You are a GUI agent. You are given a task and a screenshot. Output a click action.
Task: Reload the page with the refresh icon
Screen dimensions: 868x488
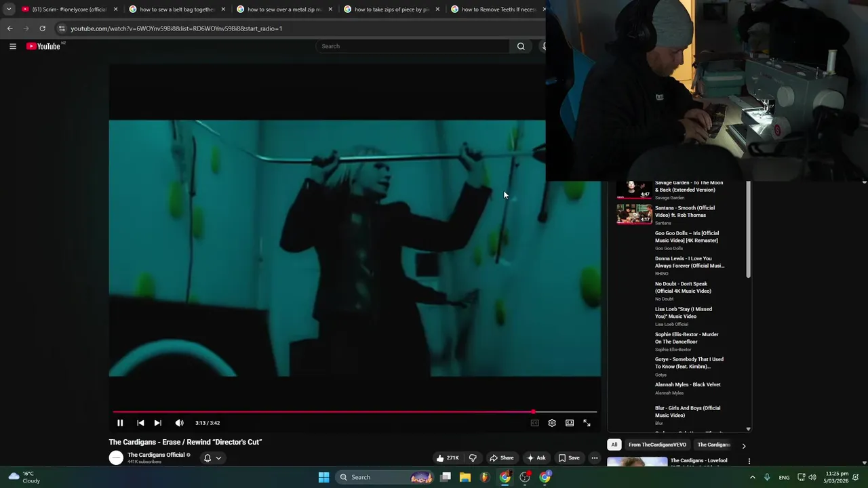pos(42,28)
